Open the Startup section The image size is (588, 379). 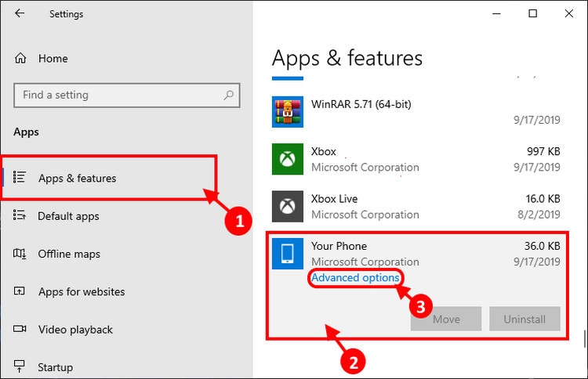click(55, 367)
